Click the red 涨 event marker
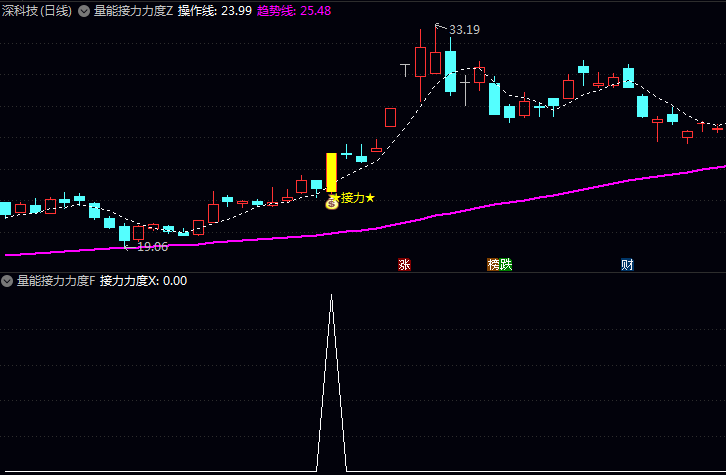The image size is (726, 475). (x=404, y=264)
